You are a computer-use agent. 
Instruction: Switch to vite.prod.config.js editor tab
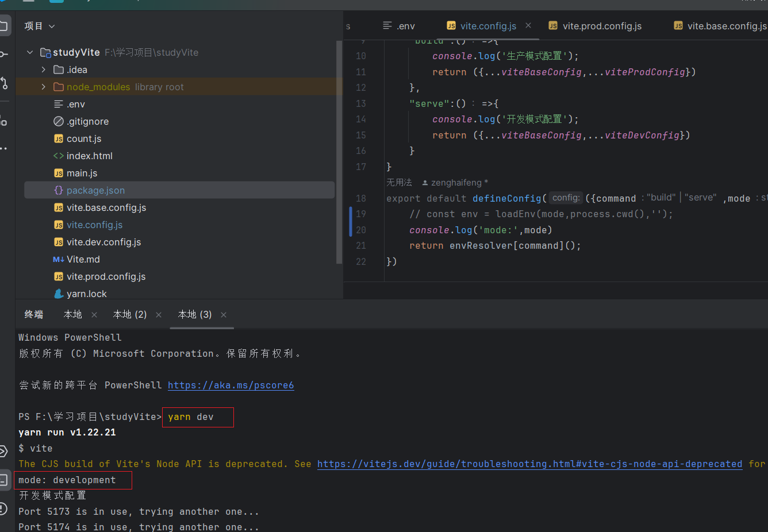tap(595, 26)
